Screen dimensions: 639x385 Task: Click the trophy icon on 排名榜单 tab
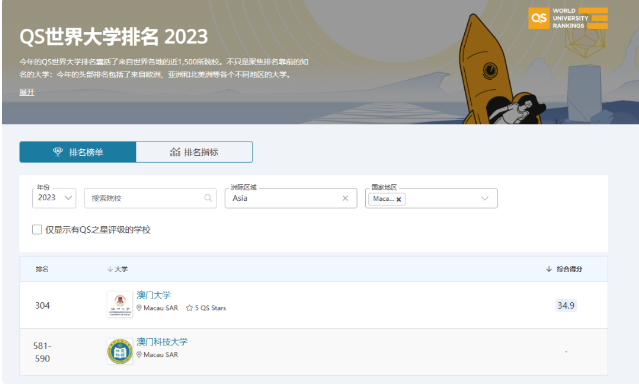point(58,152)
